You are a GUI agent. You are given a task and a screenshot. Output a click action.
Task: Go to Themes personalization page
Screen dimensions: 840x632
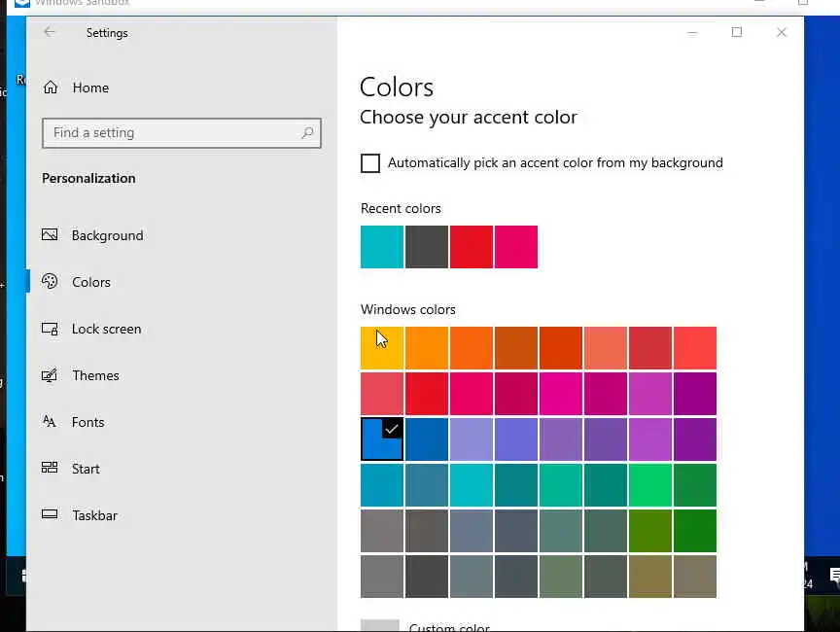tap(95, 375)
